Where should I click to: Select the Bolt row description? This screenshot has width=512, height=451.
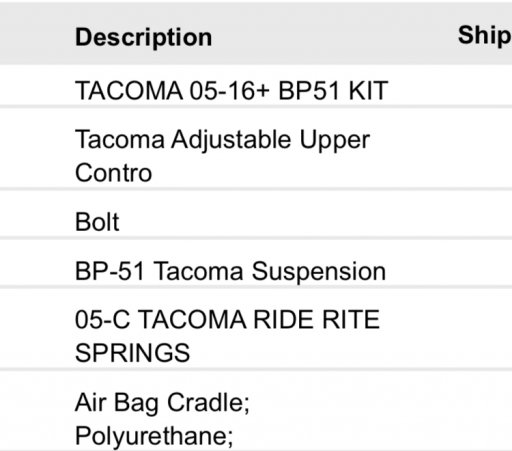(97, 222)
